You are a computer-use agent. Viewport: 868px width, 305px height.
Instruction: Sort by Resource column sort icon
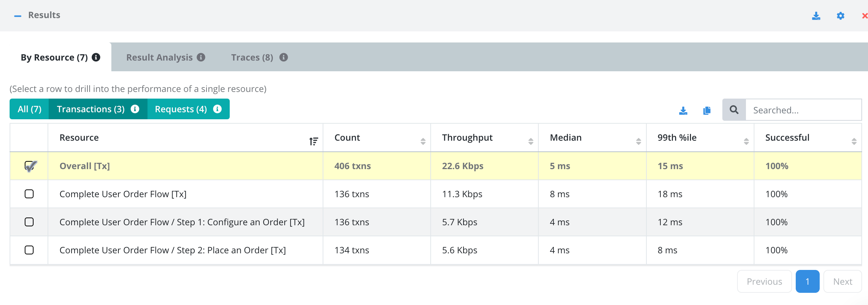313,141
